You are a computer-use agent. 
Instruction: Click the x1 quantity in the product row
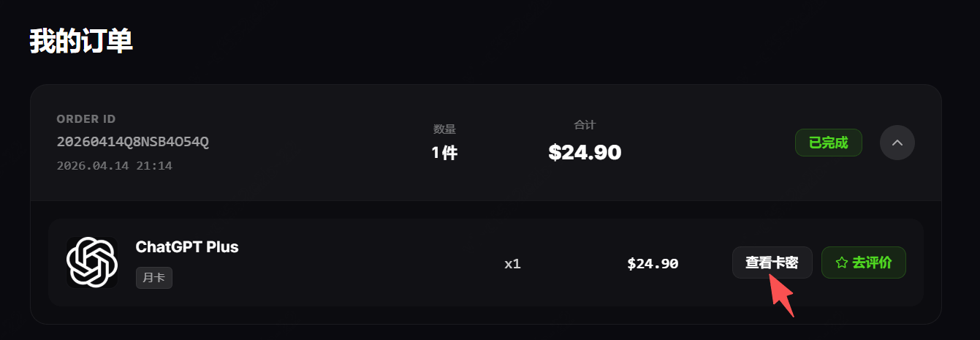[x=512, y=263]
